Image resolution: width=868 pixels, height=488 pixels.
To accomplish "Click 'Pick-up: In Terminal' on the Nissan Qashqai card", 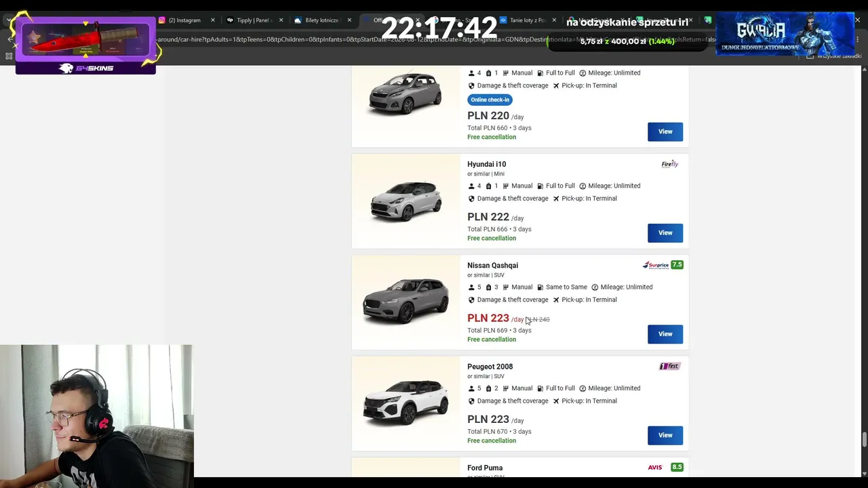I will (x=589, y=300).
